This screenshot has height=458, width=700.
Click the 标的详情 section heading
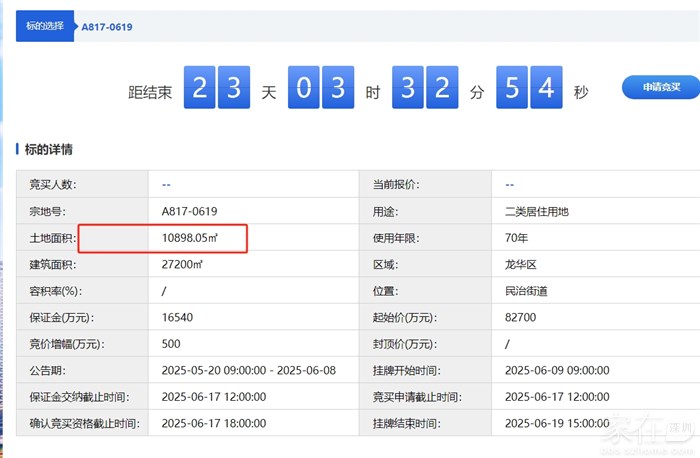point(48,150)
